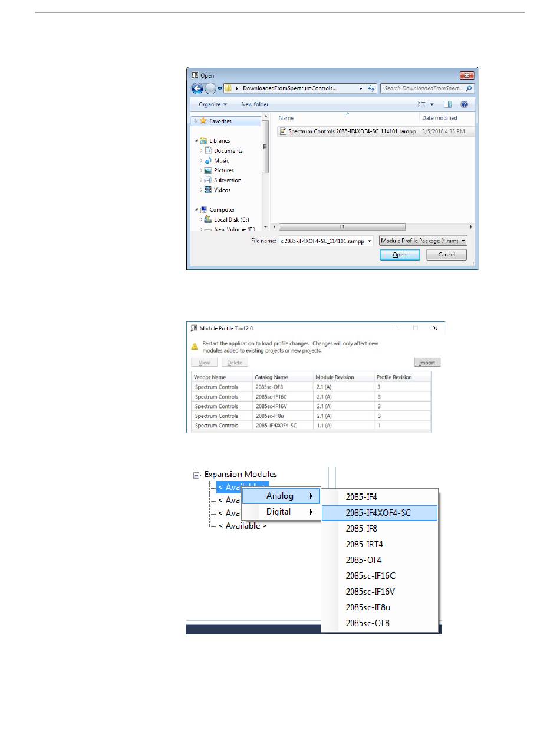Open the address bar history dropdown
This screenshot has width=560, height=747.
tap(361, 88)
